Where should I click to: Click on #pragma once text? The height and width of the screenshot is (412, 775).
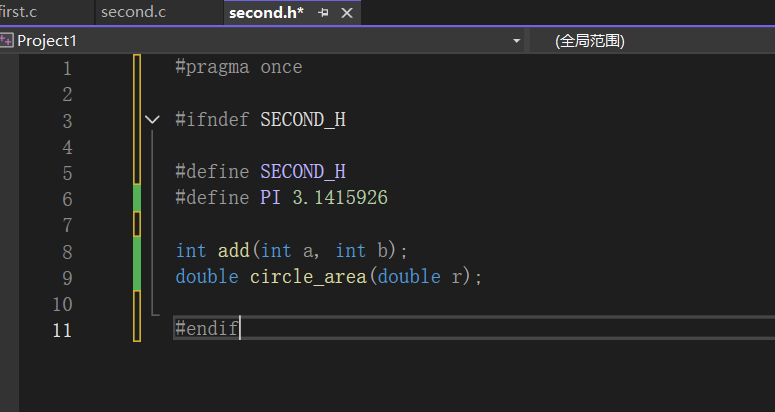(x=239, y=67)
